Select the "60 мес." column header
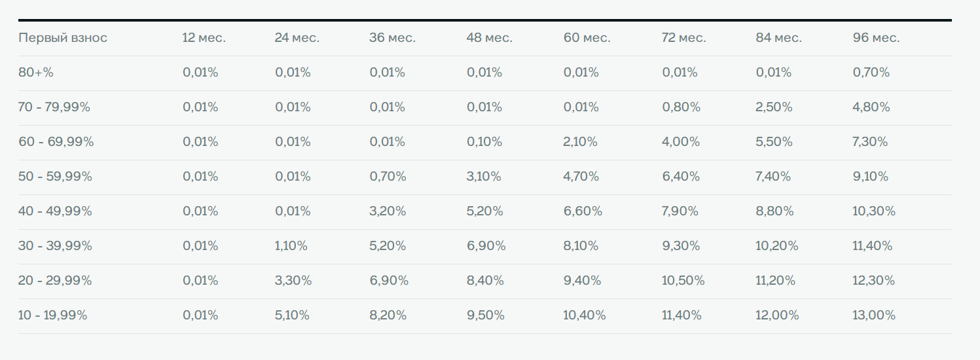 click(587, 38)
